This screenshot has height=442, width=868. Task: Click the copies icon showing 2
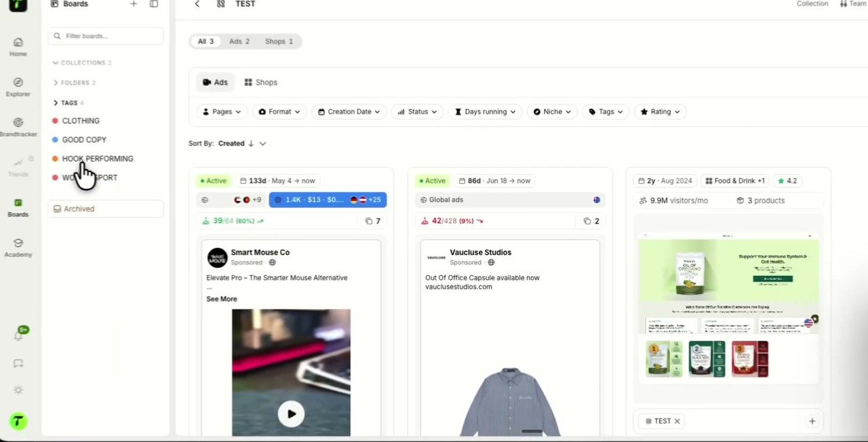click(x=588, y=221)
